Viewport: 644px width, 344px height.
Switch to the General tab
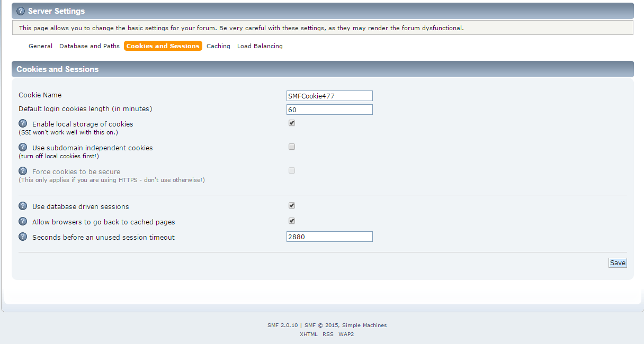click(40, 46)
